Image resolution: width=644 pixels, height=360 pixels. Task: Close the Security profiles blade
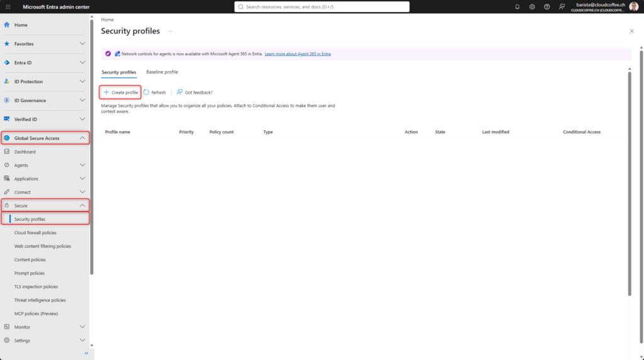pyautogui.click(x=631, y=31)
